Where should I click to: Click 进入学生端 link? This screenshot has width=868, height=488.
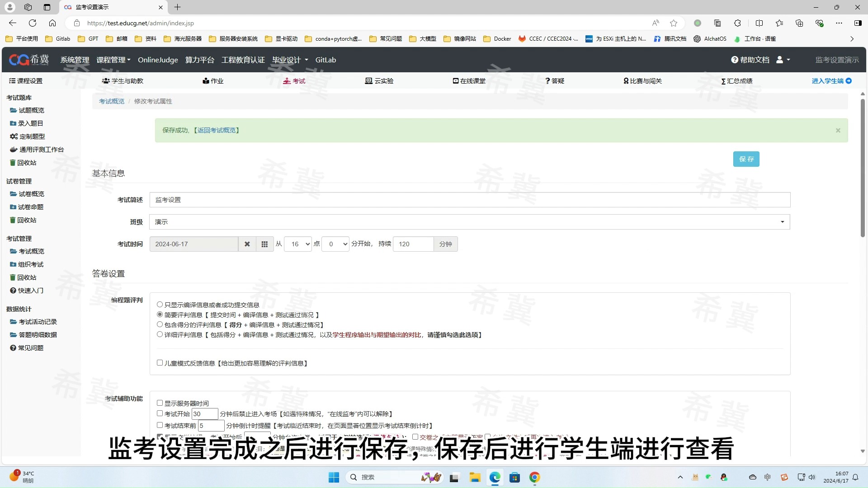click(831, 81)
